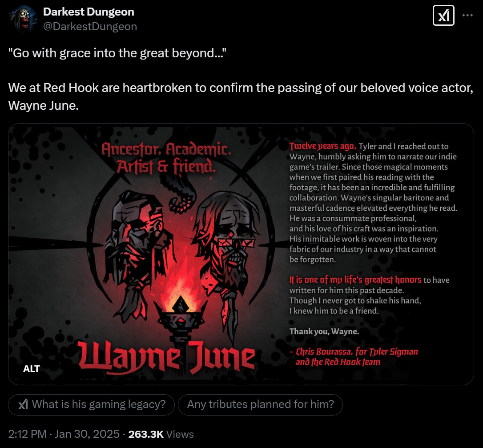Open the Darkest Dungeon display name

tap(89, 12)
